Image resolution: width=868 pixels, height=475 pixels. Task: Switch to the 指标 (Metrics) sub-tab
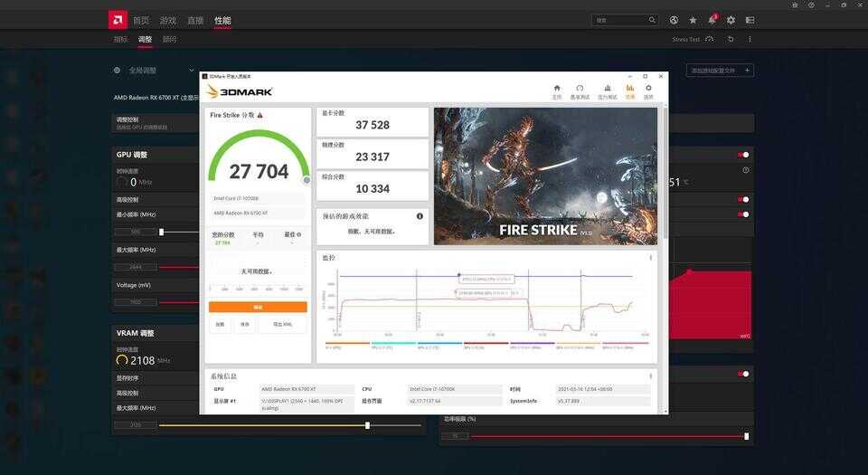pos(120,39)
